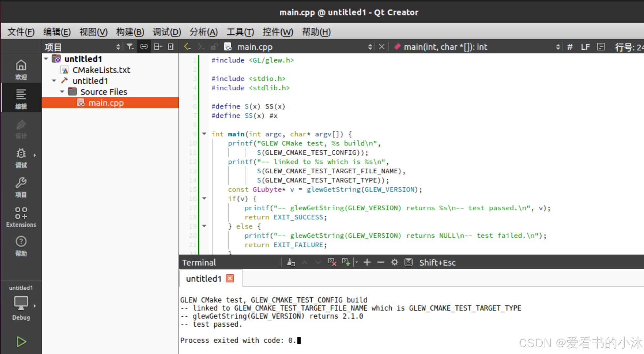Go to previous item in Terminal pane
Image resolution: width=644 pixels, height=354 pixels.
point(305,262)
